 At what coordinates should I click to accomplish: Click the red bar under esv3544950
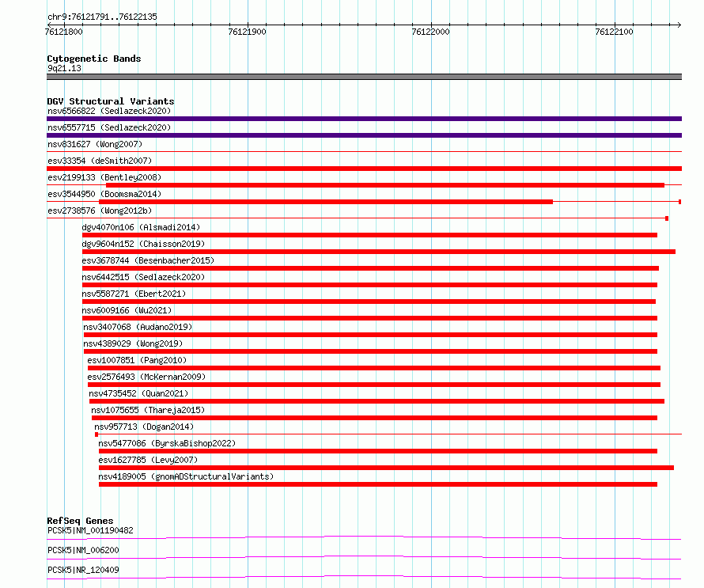(x=326, y=202)
